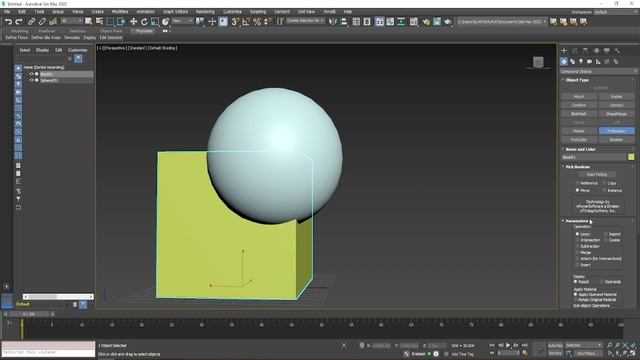The width and height of the screenshot is (640, 360).
Task: Toggle Window/Crossing selection icon
Action: click(x=121, y=22)
